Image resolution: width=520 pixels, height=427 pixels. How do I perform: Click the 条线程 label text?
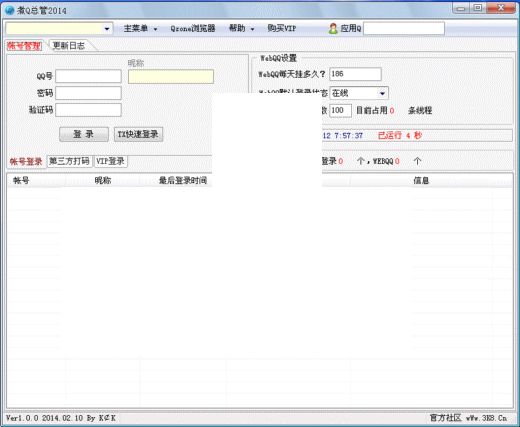point(420,110)
